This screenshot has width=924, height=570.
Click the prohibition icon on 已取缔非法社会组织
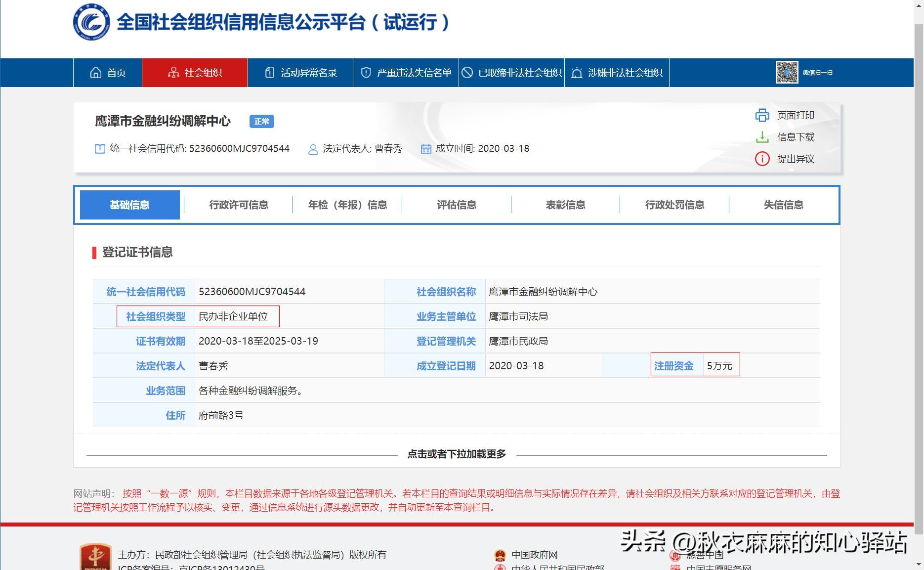click(x=467, y=72)
